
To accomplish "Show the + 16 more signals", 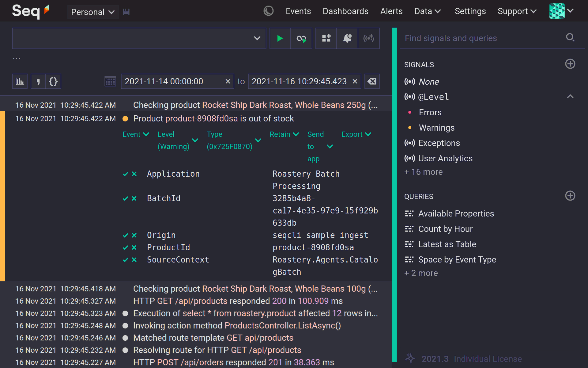I will click(x=424, y=172).
